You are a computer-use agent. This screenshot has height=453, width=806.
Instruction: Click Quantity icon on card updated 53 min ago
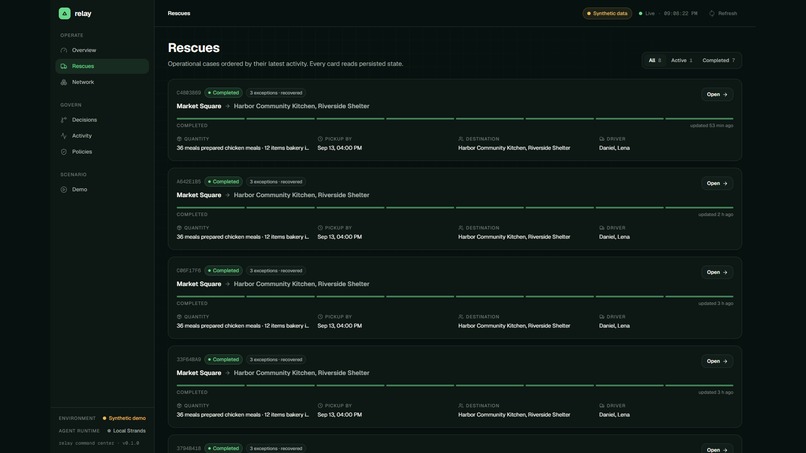tap(179, 139)
